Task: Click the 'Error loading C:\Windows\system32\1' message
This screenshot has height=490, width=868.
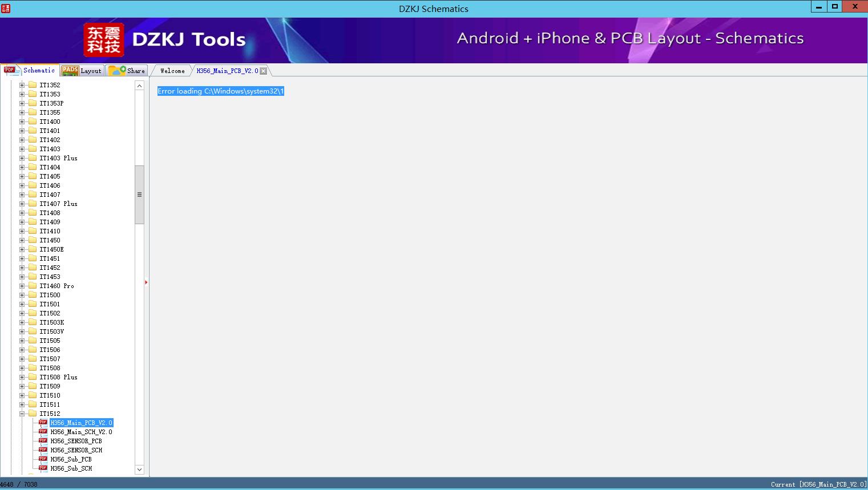Action: coord(221,91)
